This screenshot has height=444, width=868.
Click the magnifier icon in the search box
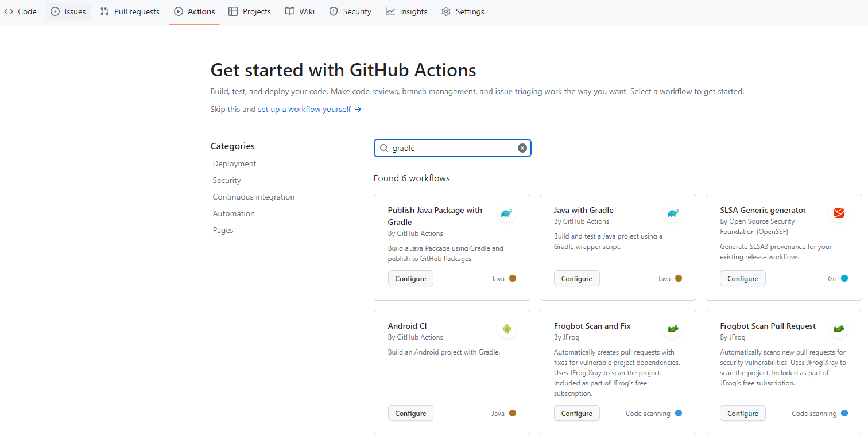[384, 148]
